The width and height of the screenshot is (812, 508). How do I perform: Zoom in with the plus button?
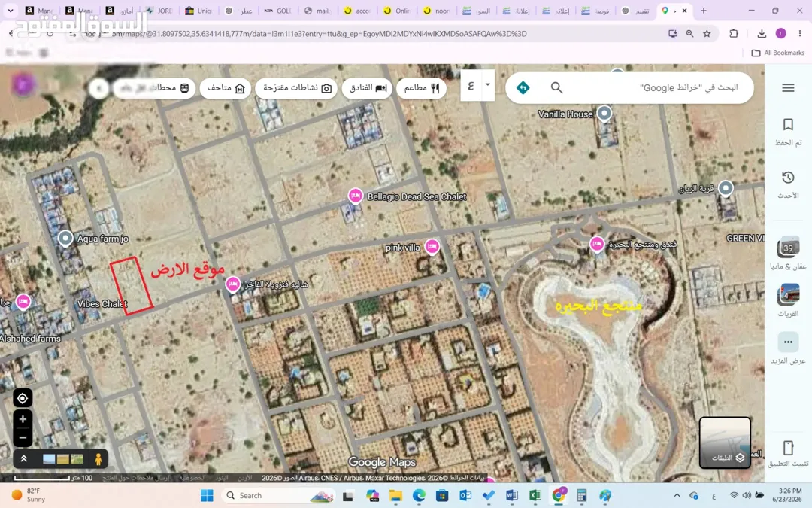tap(23, 419)
